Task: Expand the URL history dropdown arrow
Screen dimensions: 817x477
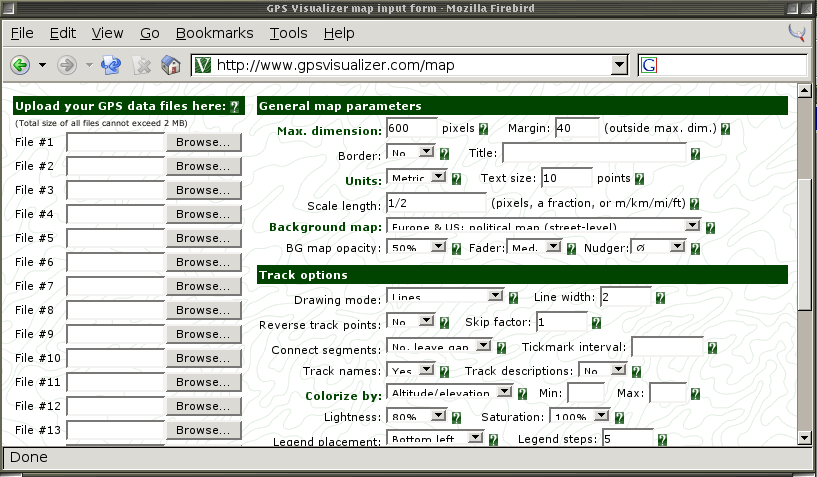Action: coord(619,65)
